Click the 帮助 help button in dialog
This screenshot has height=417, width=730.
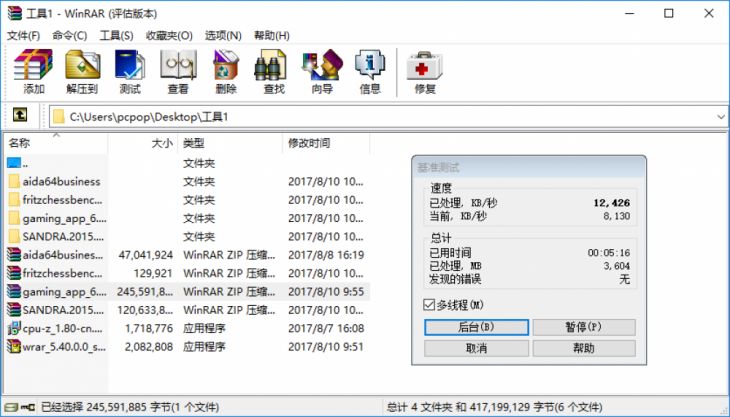point(584,348)
